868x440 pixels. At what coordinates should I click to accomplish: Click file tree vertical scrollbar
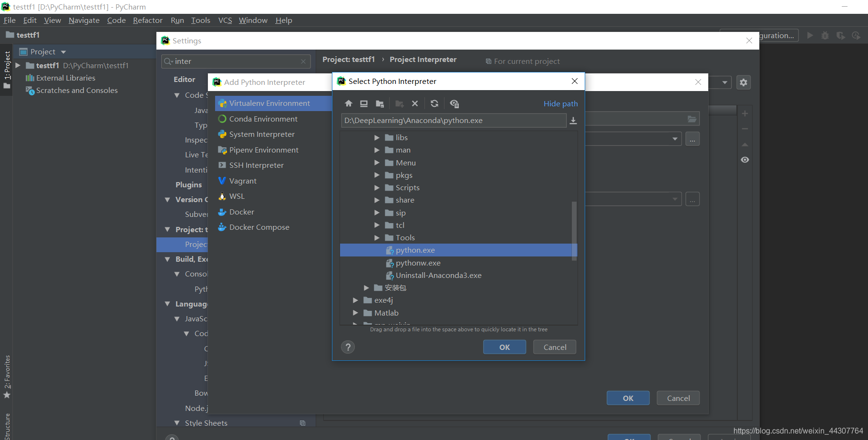574,231
